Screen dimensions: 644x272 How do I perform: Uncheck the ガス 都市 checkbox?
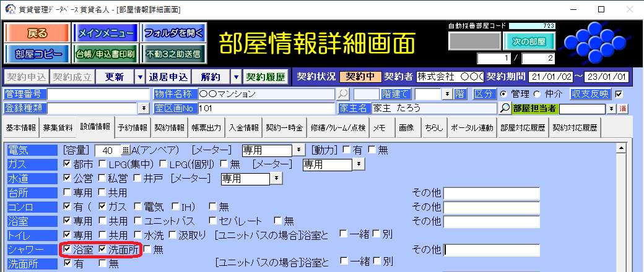tap(68, 164)
